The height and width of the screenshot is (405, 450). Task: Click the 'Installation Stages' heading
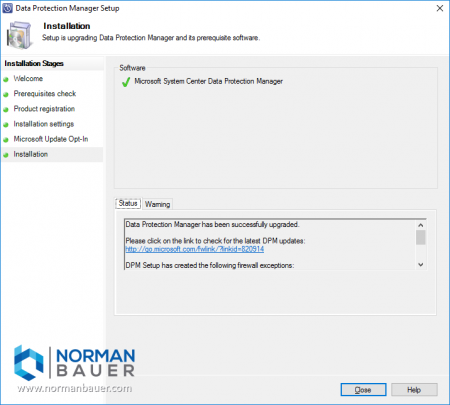(x=34, y=63)
